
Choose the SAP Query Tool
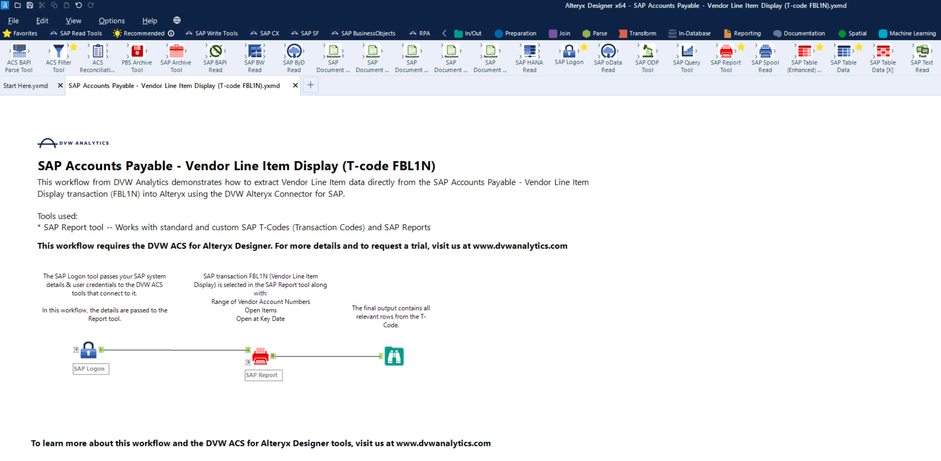pyautogui.click(x=687, y=51)
